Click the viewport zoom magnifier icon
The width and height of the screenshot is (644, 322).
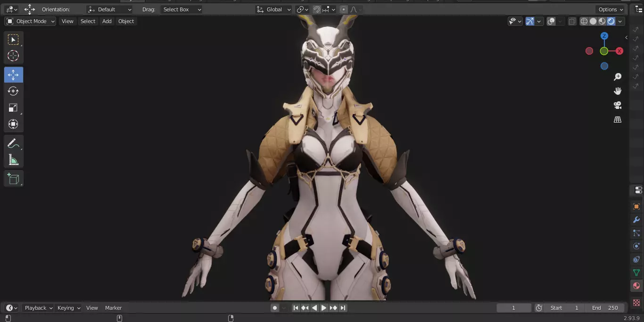tap(618, 77)
